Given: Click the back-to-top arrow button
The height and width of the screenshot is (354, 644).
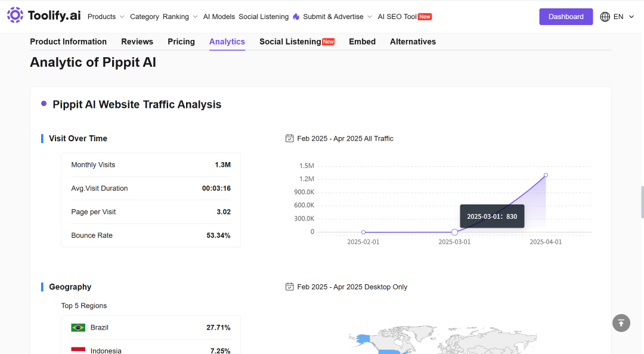Looking at the screenshot, I should coord(621,323).
